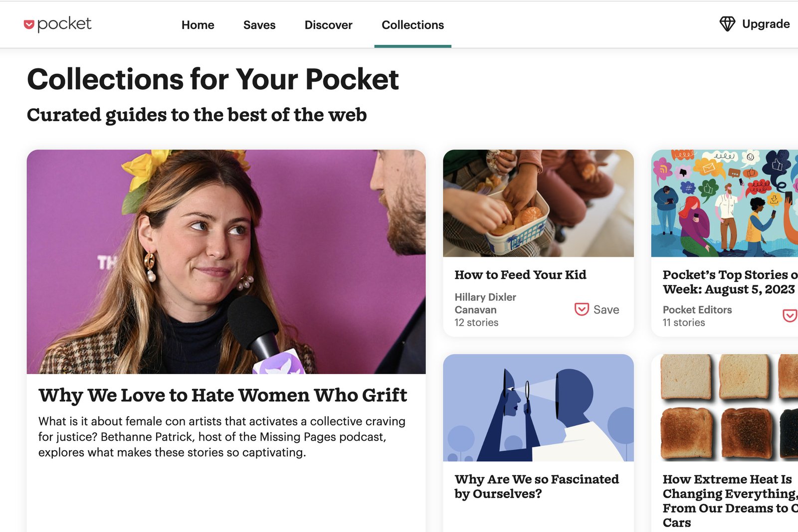798x532 pixels.
Task: Click the Save text button on How to Feed Your Kid
Action: (606, 310)
